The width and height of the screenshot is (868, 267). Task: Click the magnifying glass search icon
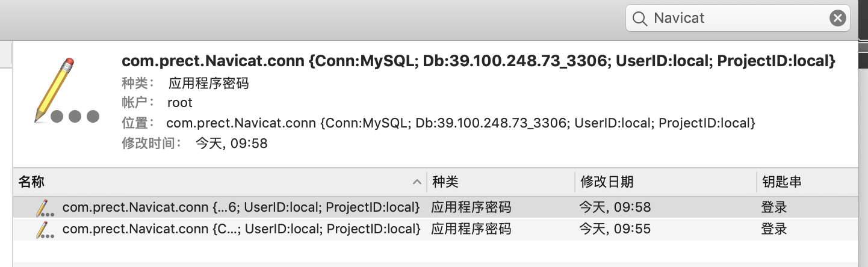tap(640, 19)
